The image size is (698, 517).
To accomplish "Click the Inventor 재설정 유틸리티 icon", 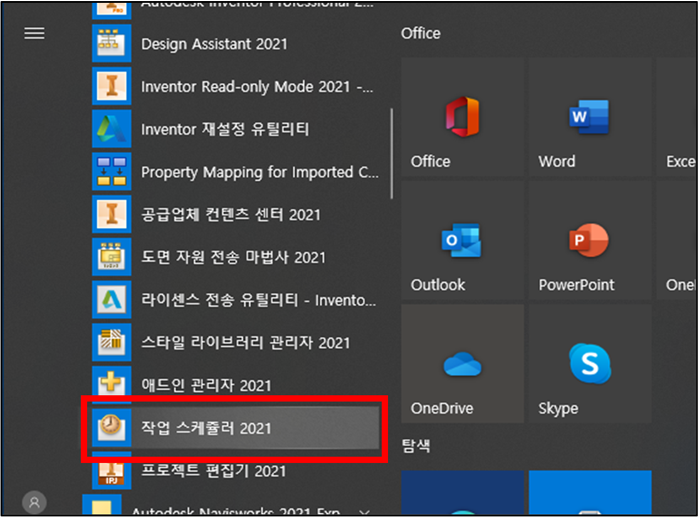I will pos(111,129).
